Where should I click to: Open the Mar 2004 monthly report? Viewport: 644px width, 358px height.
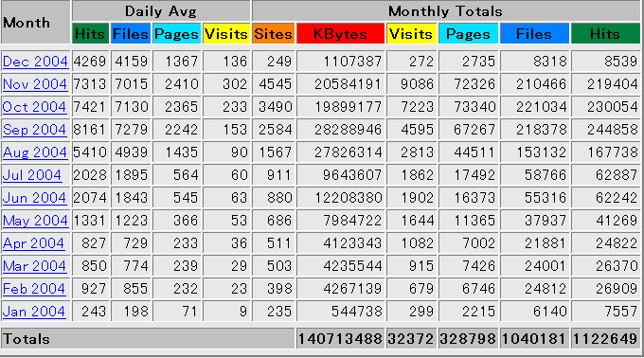(34, 266)
